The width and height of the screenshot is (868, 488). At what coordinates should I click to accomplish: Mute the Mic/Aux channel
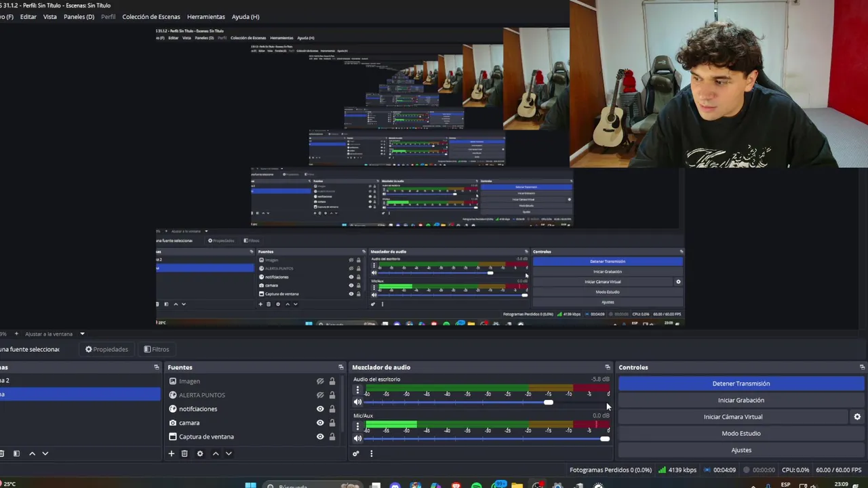357,439
